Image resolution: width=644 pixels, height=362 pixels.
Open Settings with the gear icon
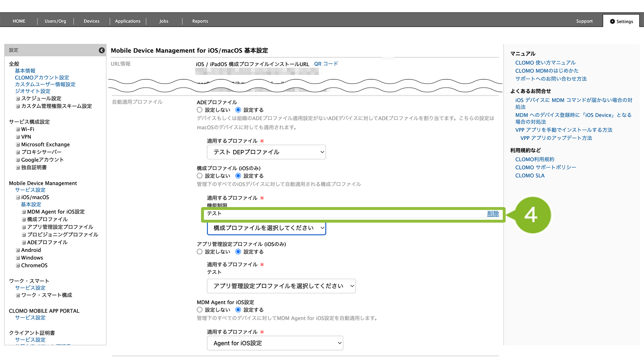[x=621, y=21]
